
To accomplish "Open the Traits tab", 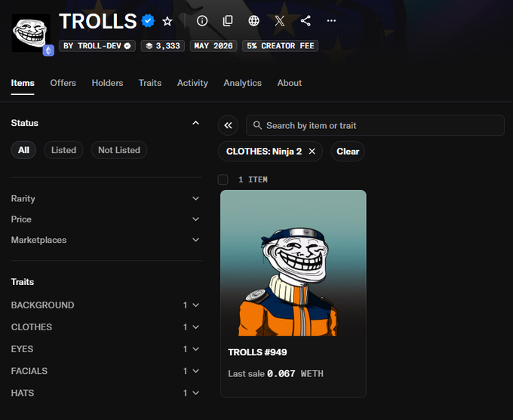I will (x=150, y=83).
